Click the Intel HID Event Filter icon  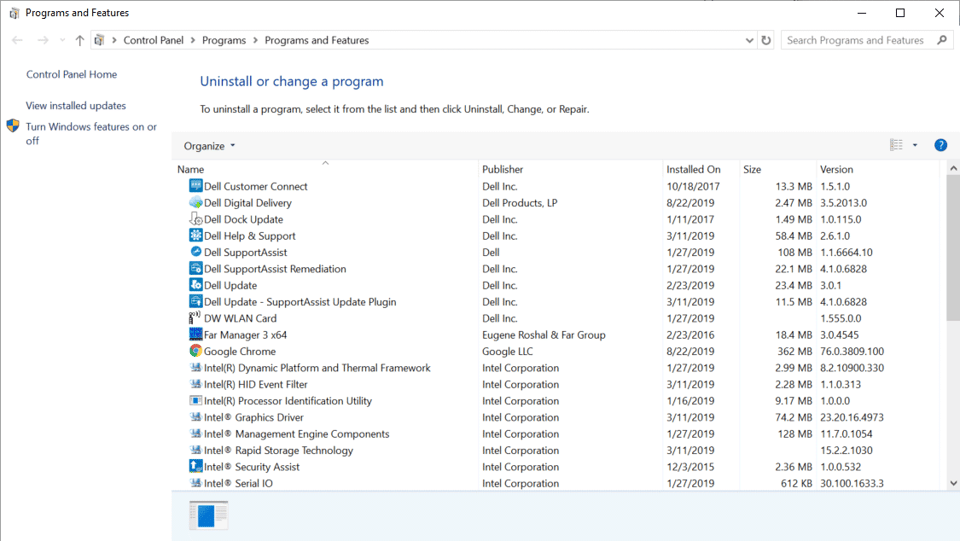pyautogui.click(x=195, y=384)
